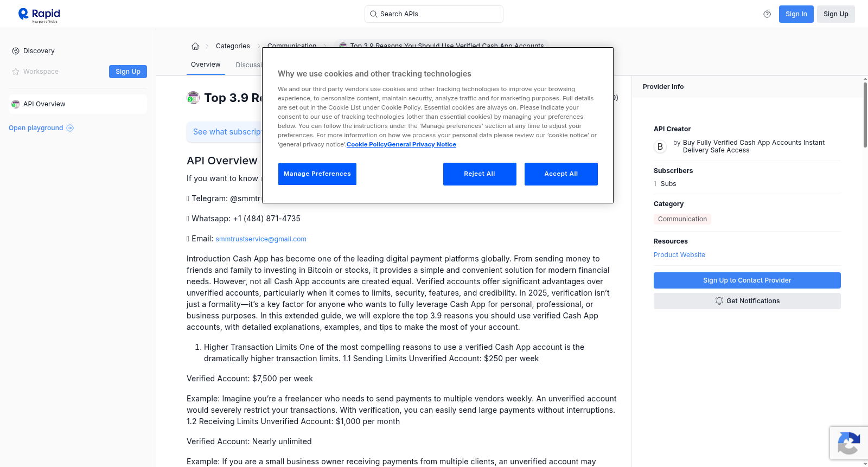The height and width of the screenshot is (467, 868).
Task: Go to Categories in the breadcrumb
Action: tap(233, 46)
